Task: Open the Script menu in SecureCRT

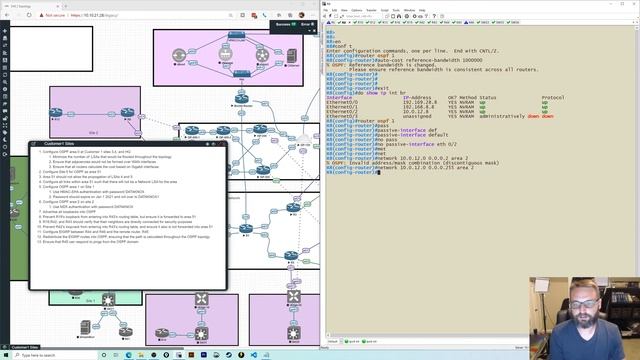Action: pos(384,10)
